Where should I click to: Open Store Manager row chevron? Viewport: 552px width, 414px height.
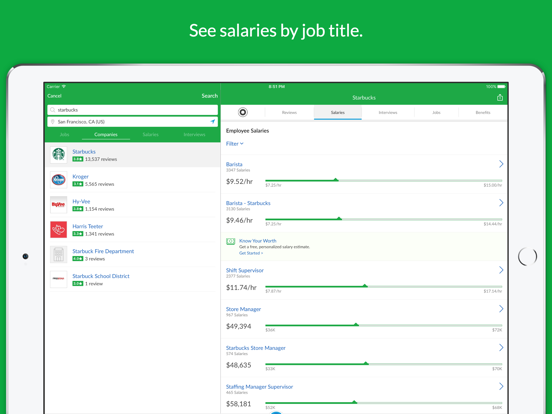(501, 309)
